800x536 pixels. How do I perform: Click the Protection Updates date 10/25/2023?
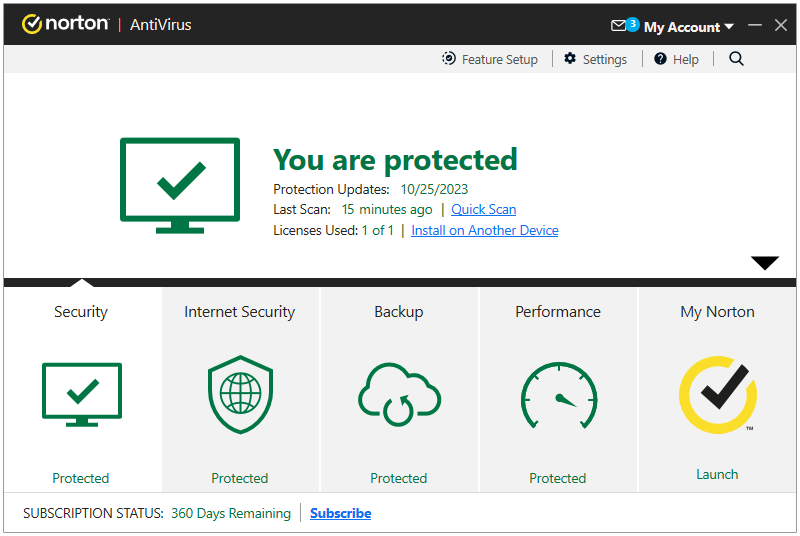[x=434, y=189]
